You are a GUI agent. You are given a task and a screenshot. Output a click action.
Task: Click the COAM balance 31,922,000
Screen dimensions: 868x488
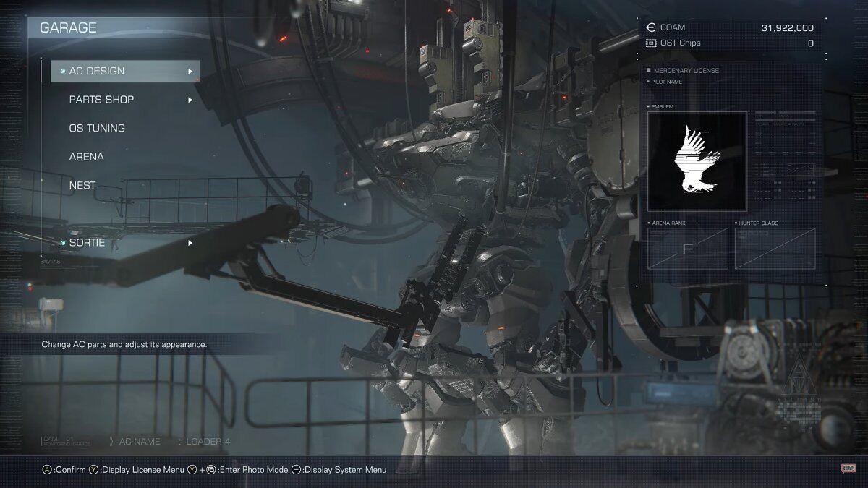[x=787, y=28]
